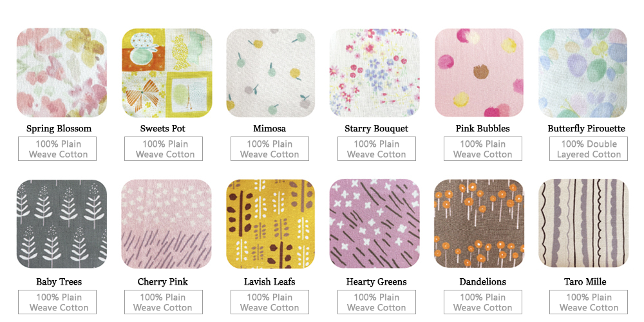Click the Starry Bouquet name text
Screen dimensions: 644x322
click(376, 129)
